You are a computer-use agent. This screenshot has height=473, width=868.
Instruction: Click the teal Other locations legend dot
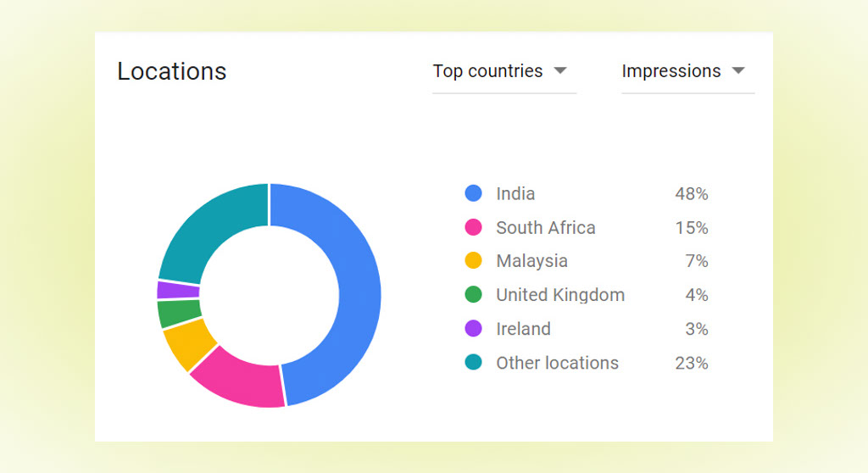(473, 362)
